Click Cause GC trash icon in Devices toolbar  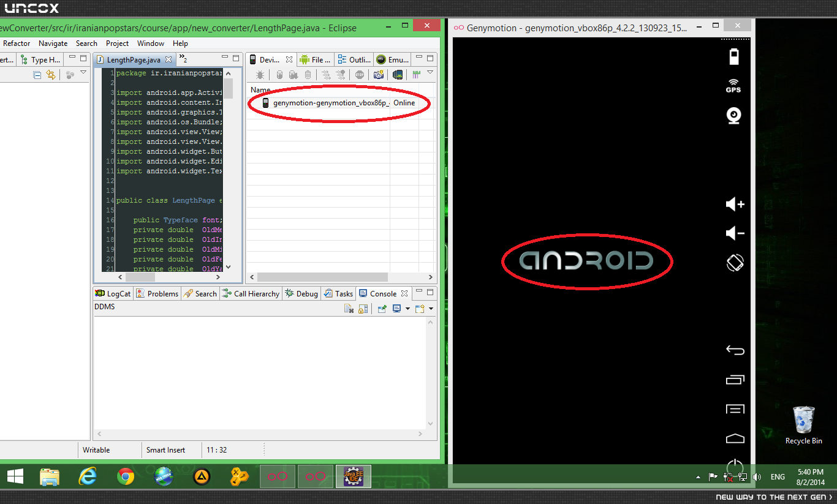[308, 75]
